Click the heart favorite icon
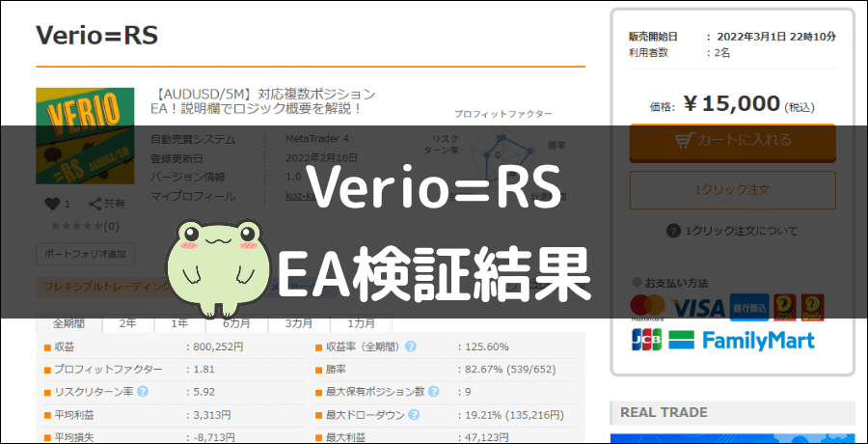The width and height of the screenshot is (868, 444). tap(52, 204)
